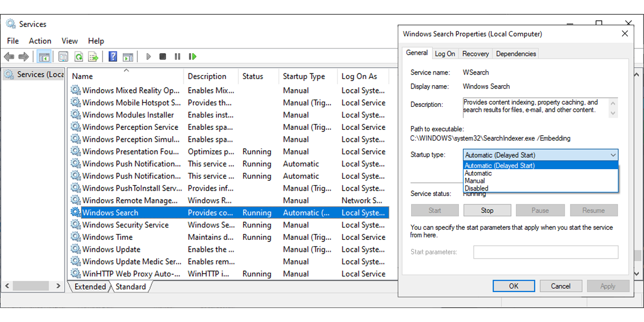Switch to the Recovery tab
This screenshot has height=322, width=644.
(x=475, y=54)
